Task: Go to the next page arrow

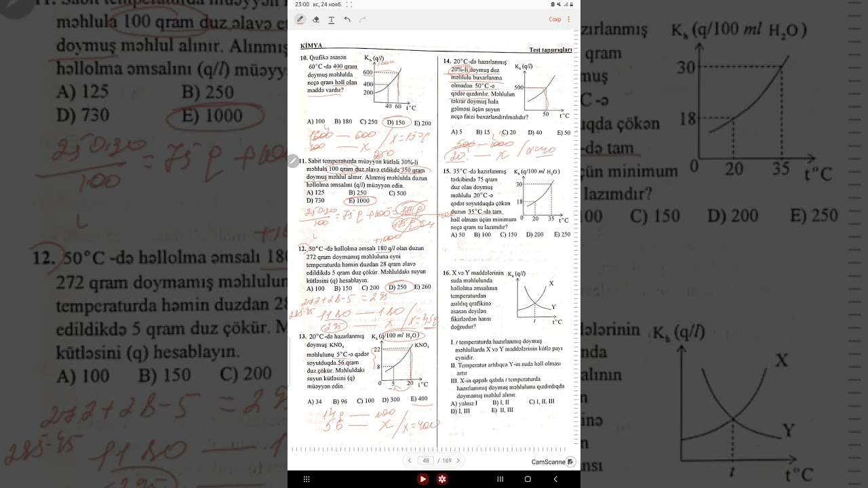Action: pos(458,460)
